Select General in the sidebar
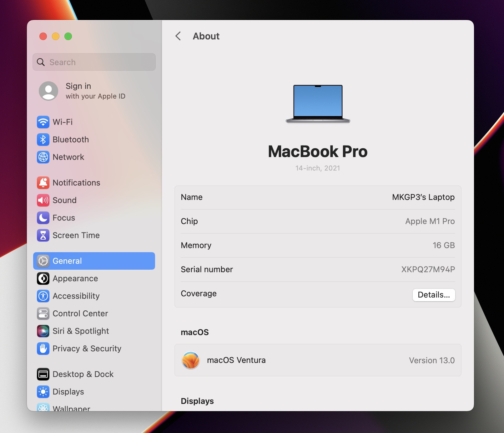Screen dimensions: 504x433 pos(94,261)
